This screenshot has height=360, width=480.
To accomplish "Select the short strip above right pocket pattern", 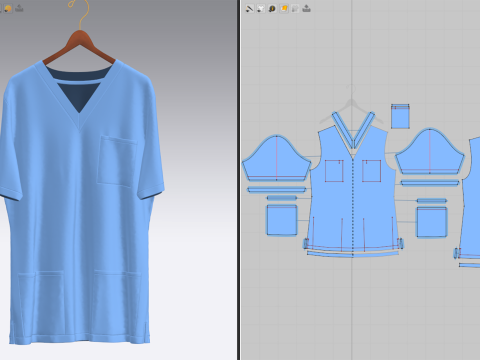I will [432, 200].
